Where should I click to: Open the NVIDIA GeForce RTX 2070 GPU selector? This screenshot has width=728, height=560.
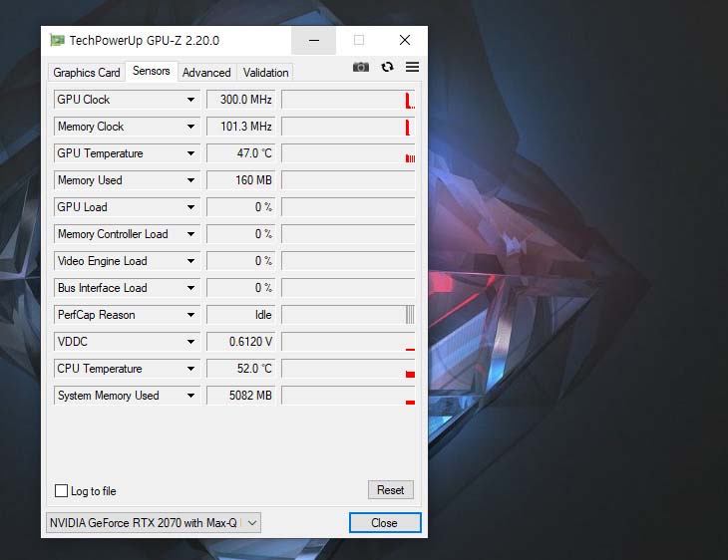tap(154, 523)
